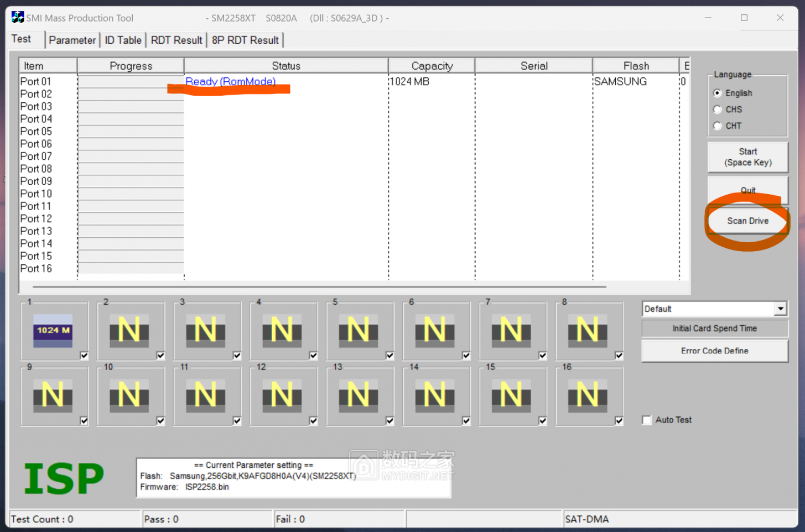Select the Port 08 row label
Image resolution: width=805 pixels, height=532 pixels.
[x=36, y=169]
